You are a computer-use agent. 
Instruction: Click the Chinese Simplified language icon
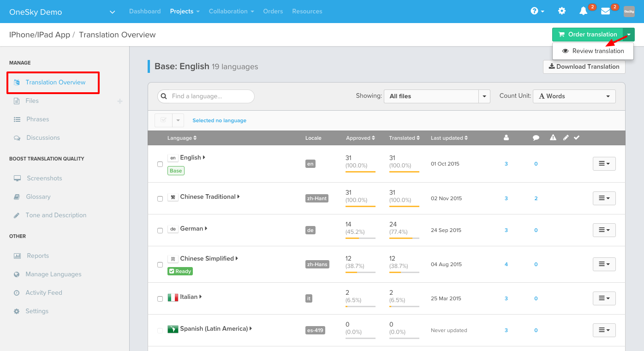coord(173,259)
